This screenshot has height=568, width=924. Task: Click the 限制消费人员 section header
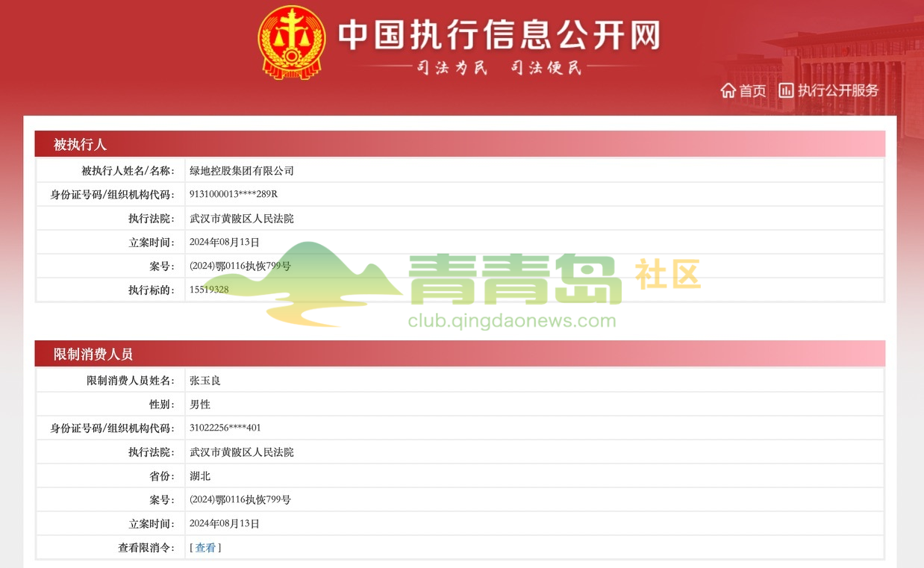click(460, 354)
